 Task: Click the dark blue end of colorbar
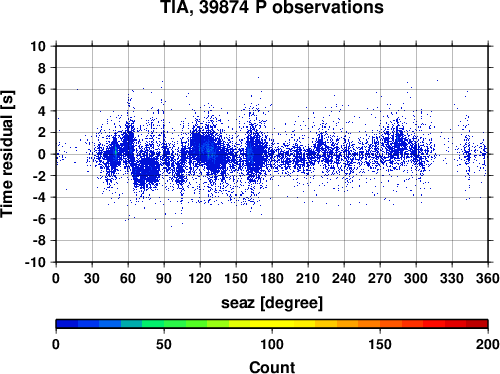(x=67, y=324)
